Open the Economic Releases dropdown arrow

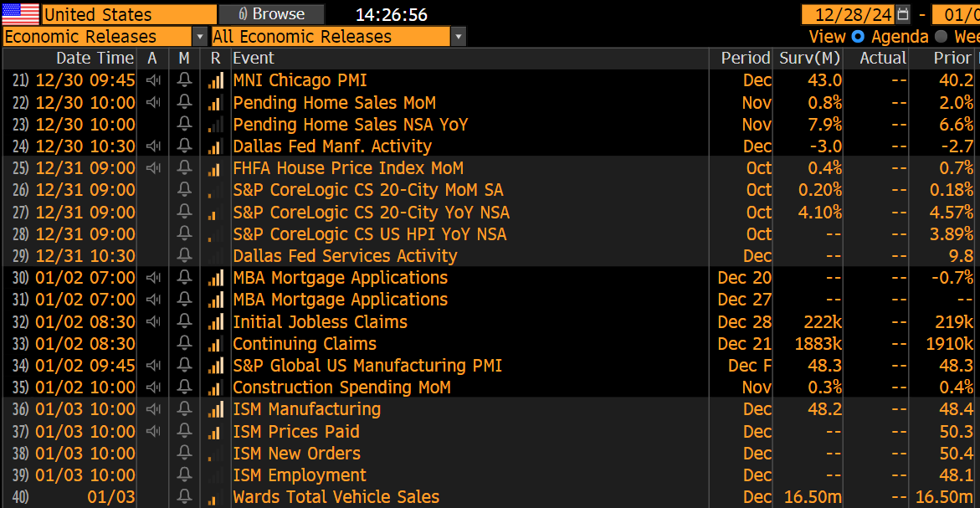click(x=200, y=37)
